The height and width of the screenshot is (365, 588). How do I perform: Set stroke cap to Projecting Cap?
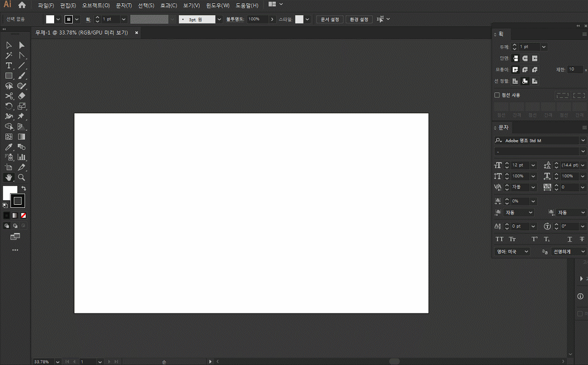pyautogui.click(x=535, y=58)
